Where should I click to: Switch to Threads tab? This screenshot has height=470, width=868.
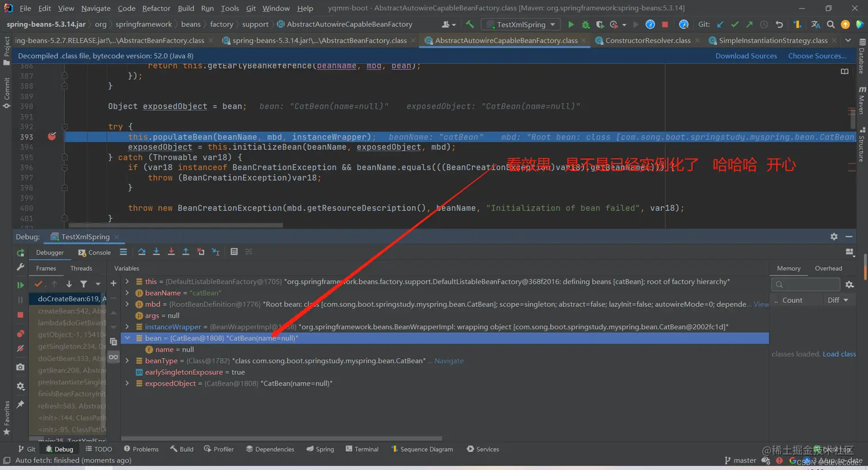pyautogui.click(x=81, y=268)
